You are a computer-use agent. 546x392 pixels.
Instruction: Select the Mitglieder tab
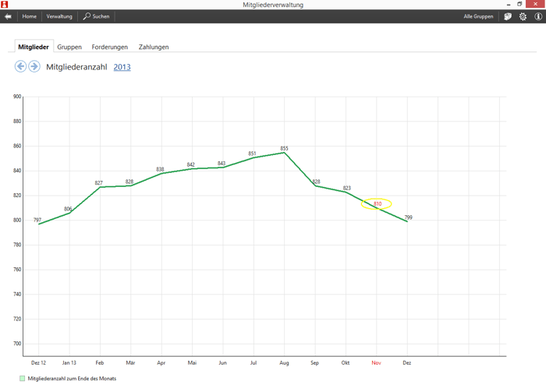(x=34, y=48)
